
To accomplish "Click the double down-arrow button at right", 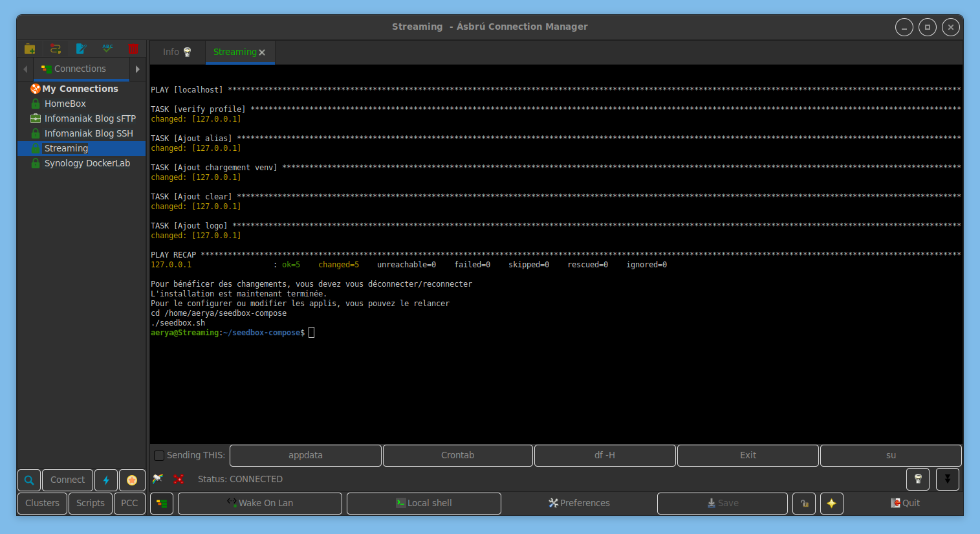I will tap(948, 479).
